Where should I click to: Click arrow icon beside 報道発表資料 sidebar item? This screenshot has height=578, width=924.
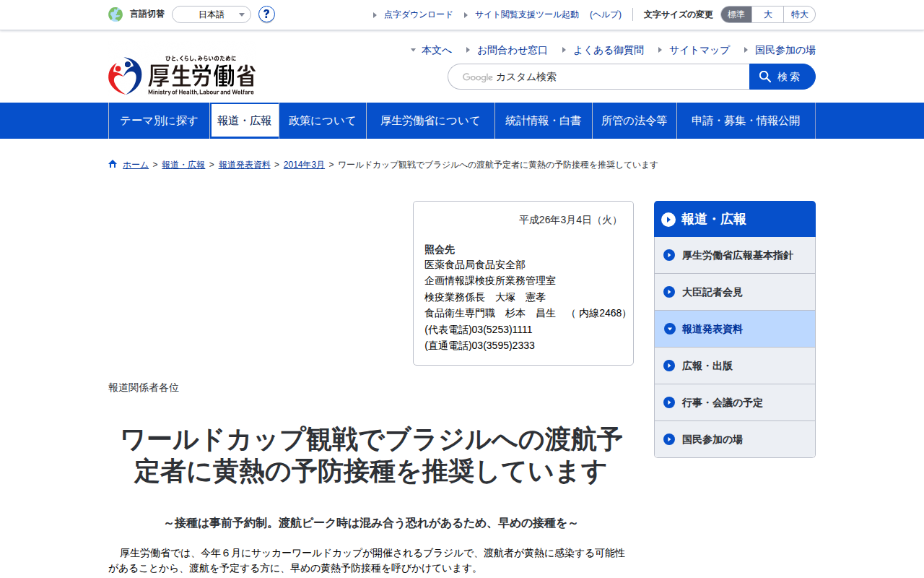pyautogui.click(x=669, y=329)
